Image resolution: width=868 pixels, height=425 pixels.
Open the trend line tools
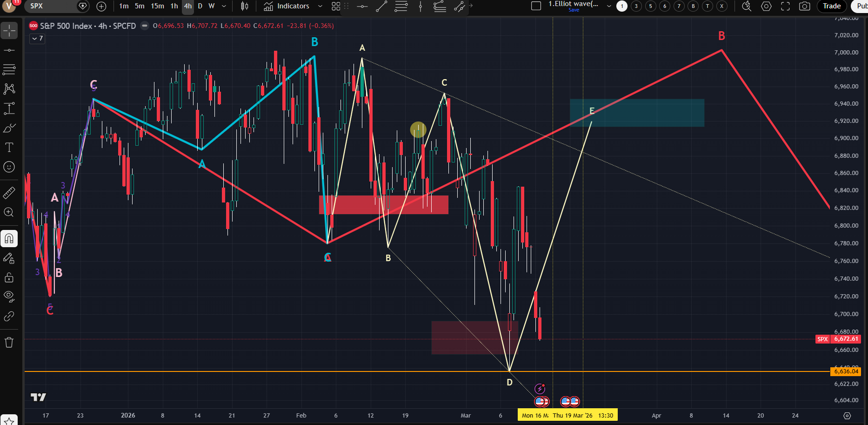pyautogui.click(x=9, y=50)
